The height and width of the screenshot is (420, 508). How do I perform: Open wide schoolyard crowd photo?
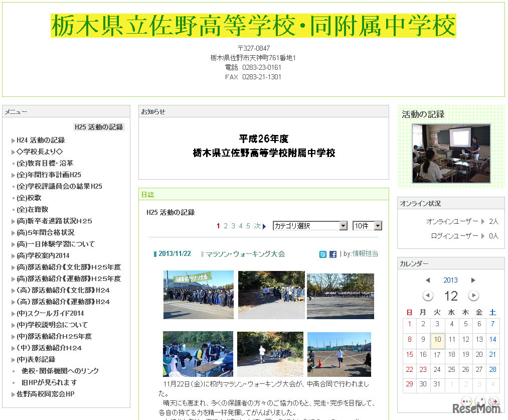click(340, 296)
